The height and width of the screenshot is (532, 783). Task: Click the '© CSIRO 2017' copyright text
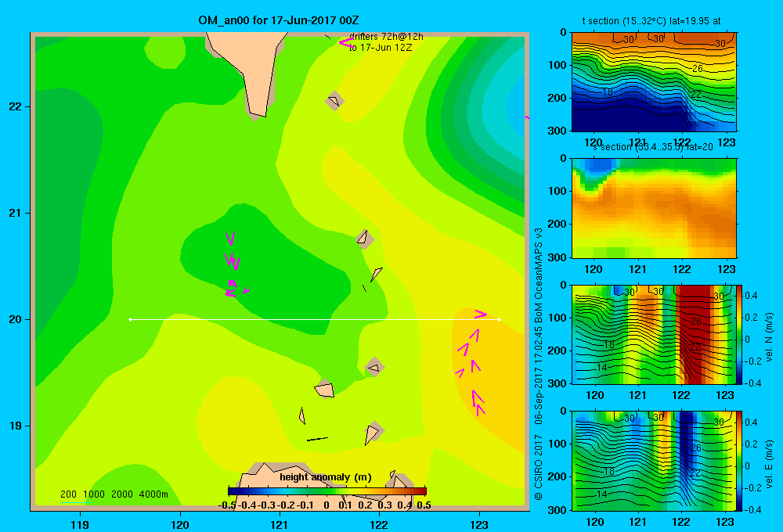pyautogui.click(x=539, y=465)
